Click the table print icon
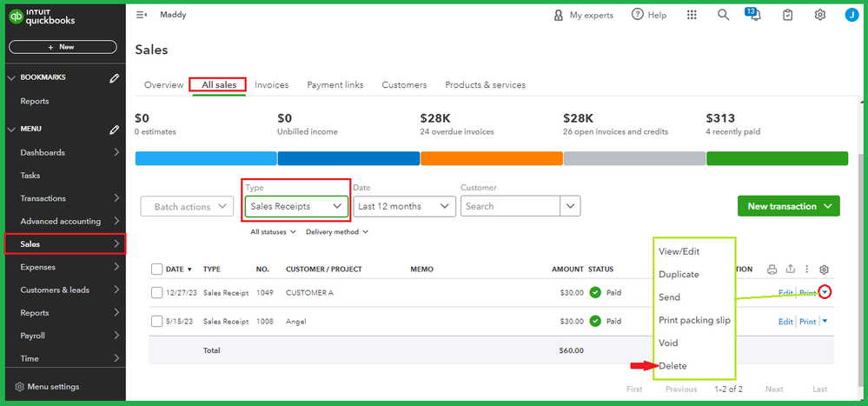 tap(772, 270)
